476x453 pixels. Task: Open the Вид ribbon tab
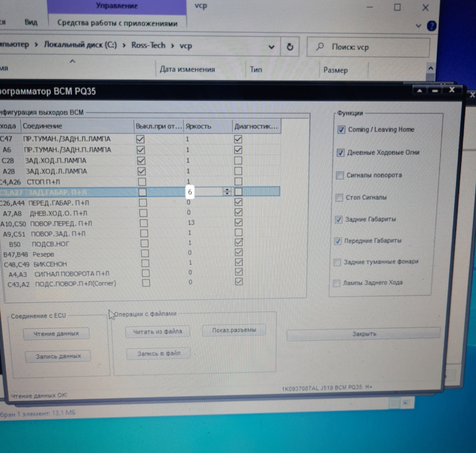[31, 23]
